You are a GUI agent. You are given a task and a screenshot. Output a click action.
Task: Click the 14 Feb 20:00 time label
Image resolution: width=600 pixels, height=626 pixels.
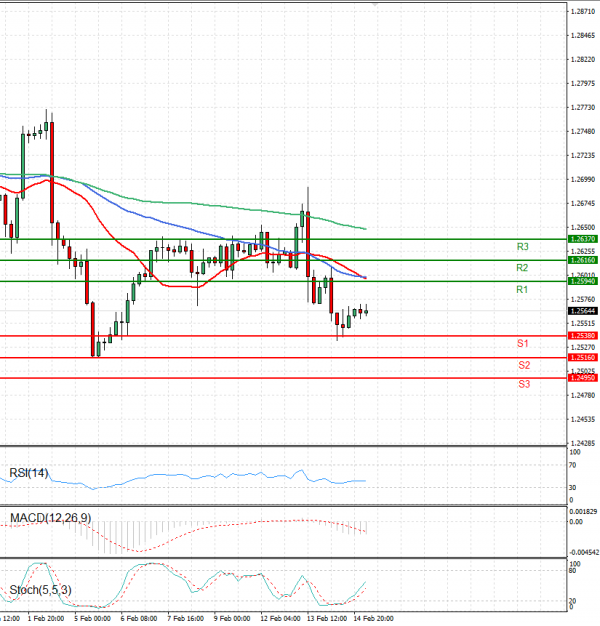pyautogui.click(x=373, y=618)
